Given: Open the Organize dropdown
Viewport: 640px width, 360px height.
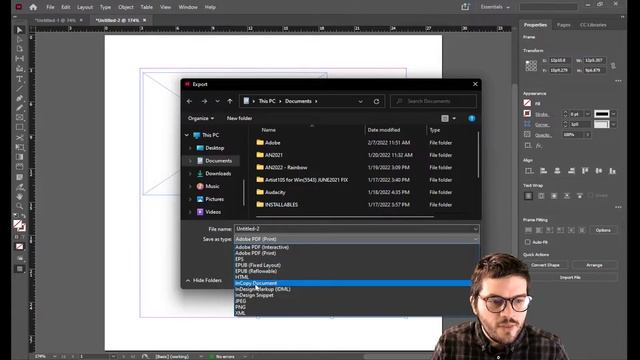Looking at the screenshot, I should tap(201, 118).
